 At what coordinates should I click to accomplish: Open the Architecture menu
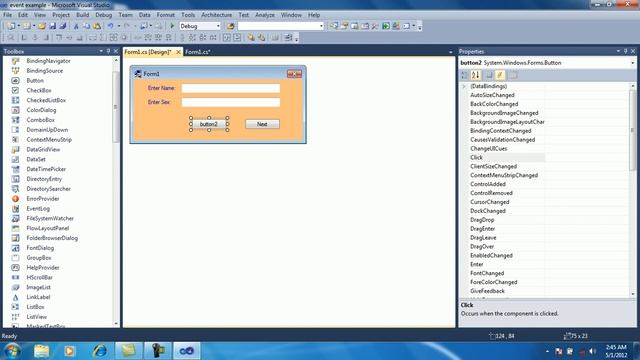pos(216,15)
